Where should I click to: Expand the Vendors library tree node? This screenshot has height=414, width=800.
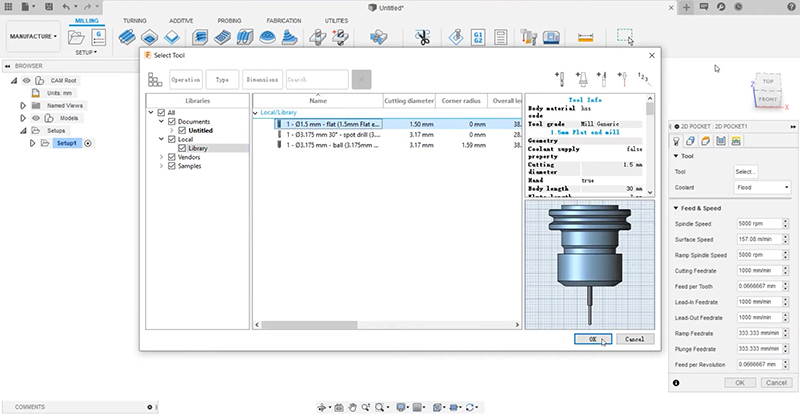click(161, 157)
